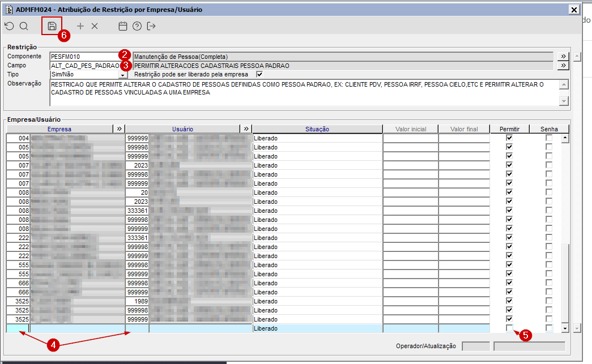Click inside the Observação text area
The image size is (592, 364).
[304, 93]
